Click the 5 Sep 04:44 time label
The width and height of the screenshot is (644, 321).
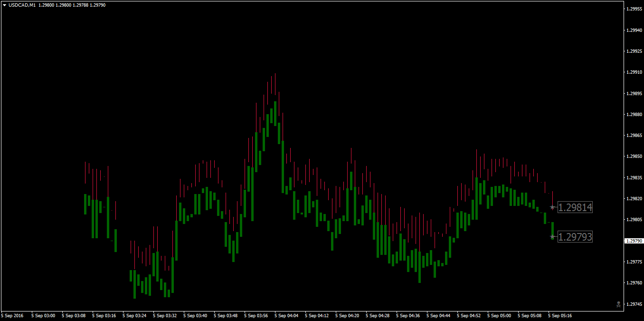coord(438,315)
